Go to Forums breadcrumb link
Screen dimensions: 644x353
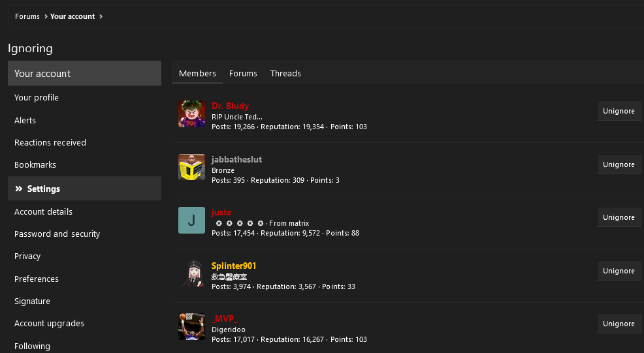click(27, 16)
